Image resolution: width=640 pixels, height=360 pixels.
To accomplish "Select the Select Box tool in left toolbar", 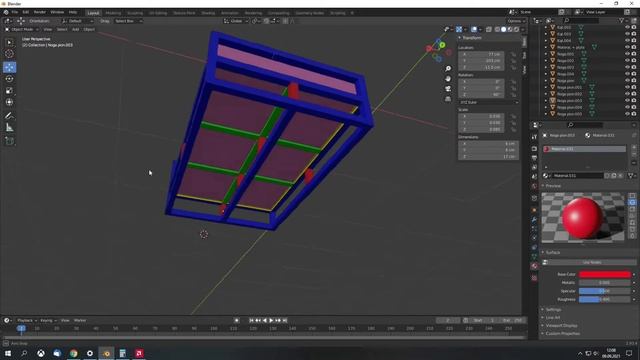I will coord(9,42).
